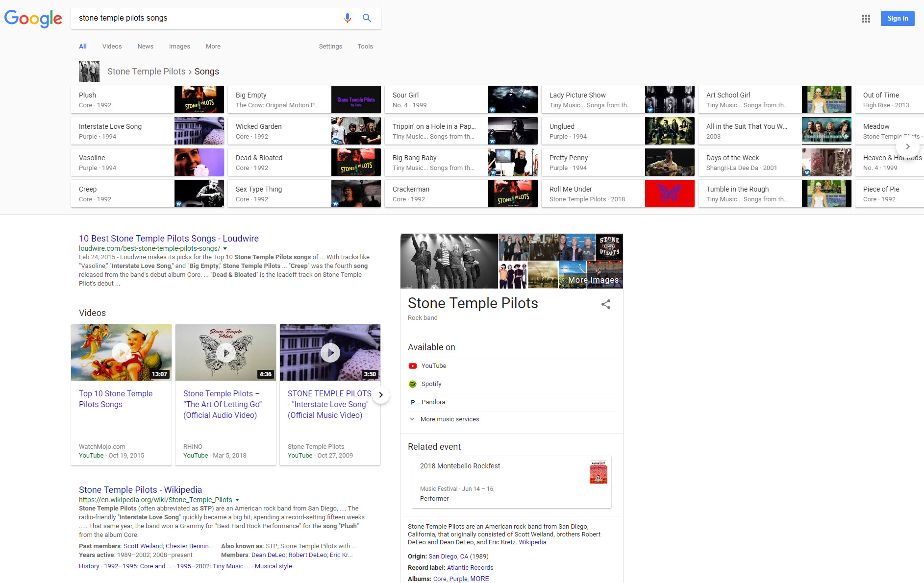924x583 pixels.
Task: Select the Plush song card
Action: coord(147,99)
